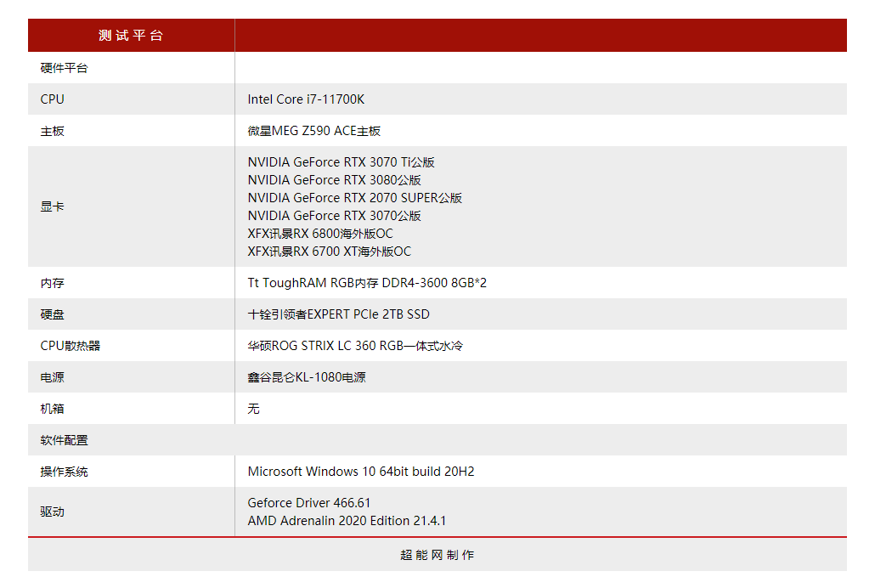Click the 测试平台 table header
The width and height of the screenshot is (875, 588).
131,36
